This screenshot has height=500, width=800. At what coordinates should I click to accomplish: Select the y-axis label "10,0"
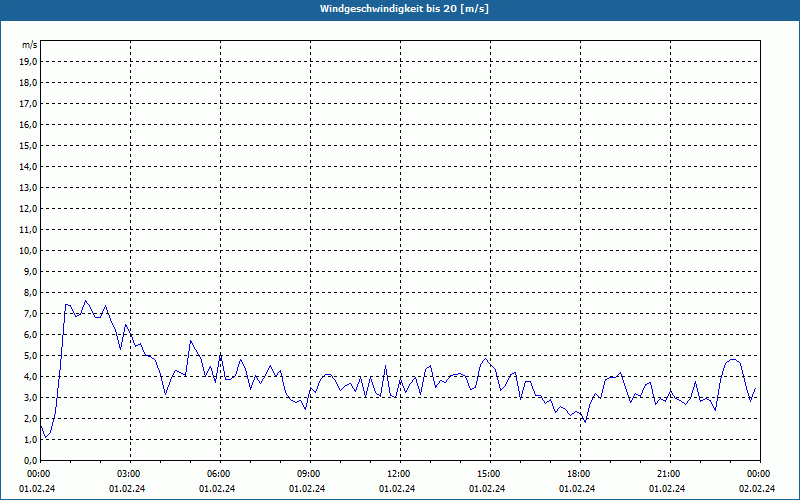coord(28,251)
